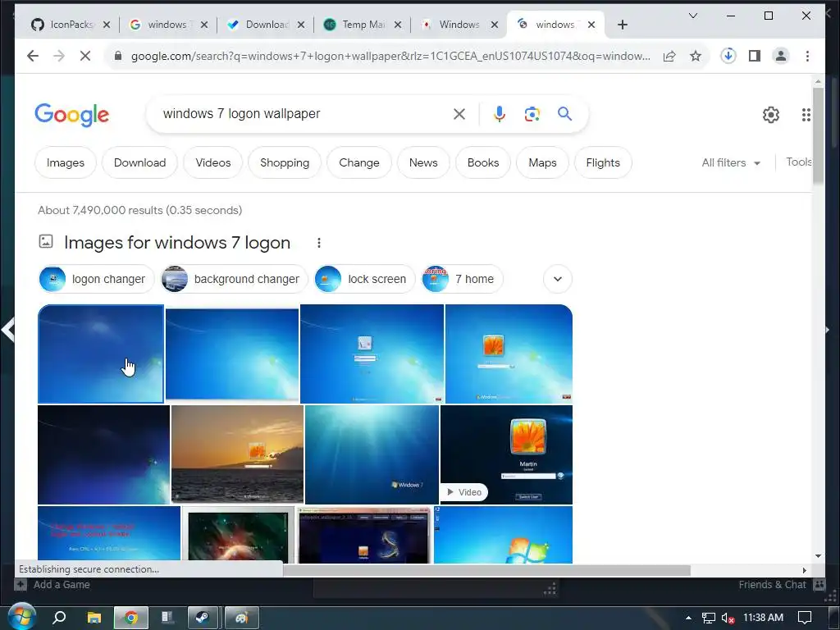Clear the Google search box
This screenshot has width=840, height=630.
[x=459, y=113]
